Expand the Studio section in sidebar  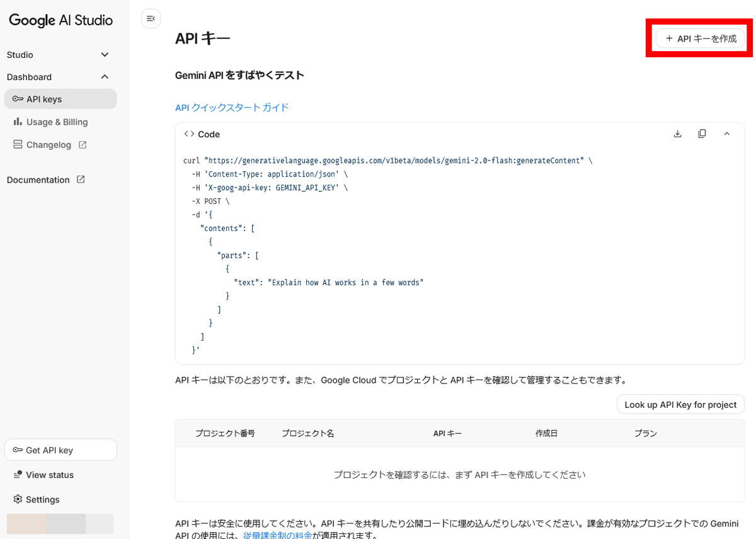point(105,55)
